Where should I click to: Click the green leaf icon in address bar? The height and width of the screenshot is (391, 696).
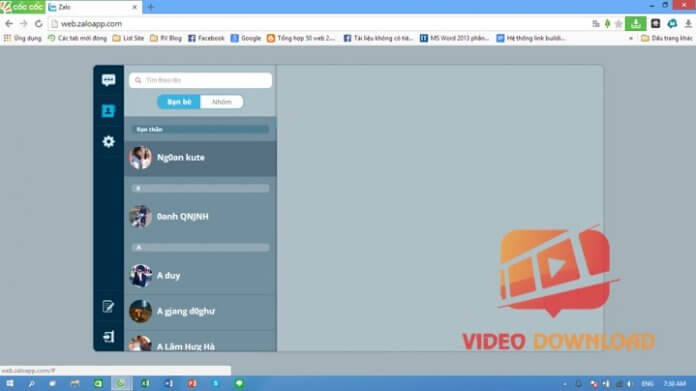point(608,24)
